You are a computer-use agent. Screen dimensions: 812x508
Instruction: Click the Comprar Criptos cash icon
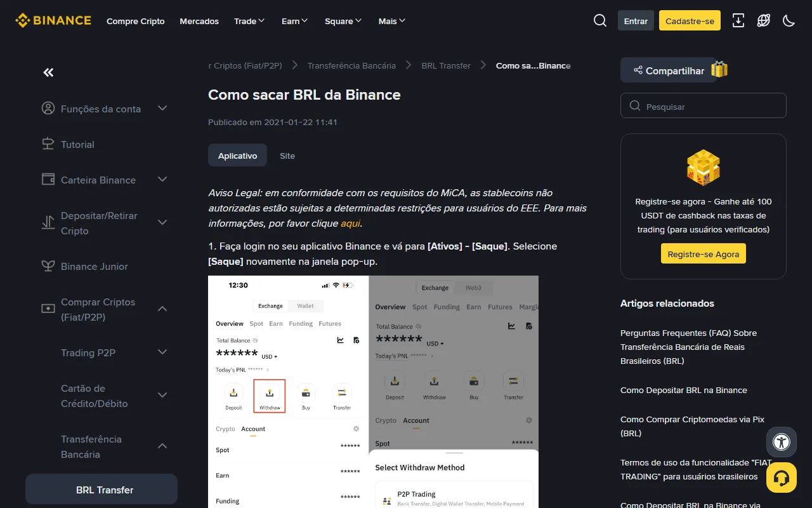(48, 309)
